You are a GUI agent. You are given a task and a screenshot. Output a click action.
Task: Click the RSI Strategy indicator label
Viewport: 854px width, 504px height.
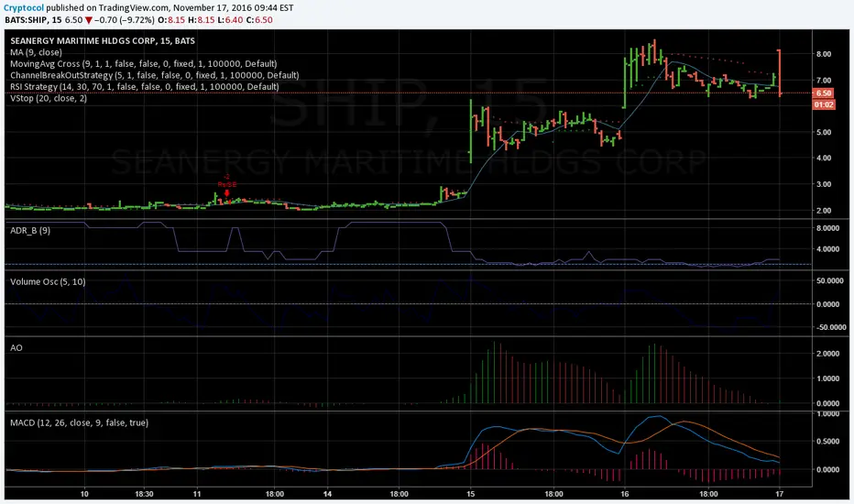click(145, 87)
